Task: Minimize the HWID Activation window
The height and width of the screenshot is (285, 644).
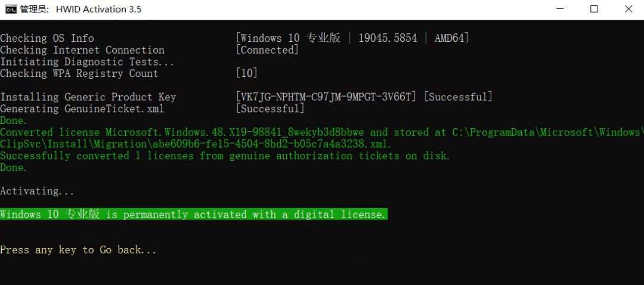Action: (x=559, y=9)
